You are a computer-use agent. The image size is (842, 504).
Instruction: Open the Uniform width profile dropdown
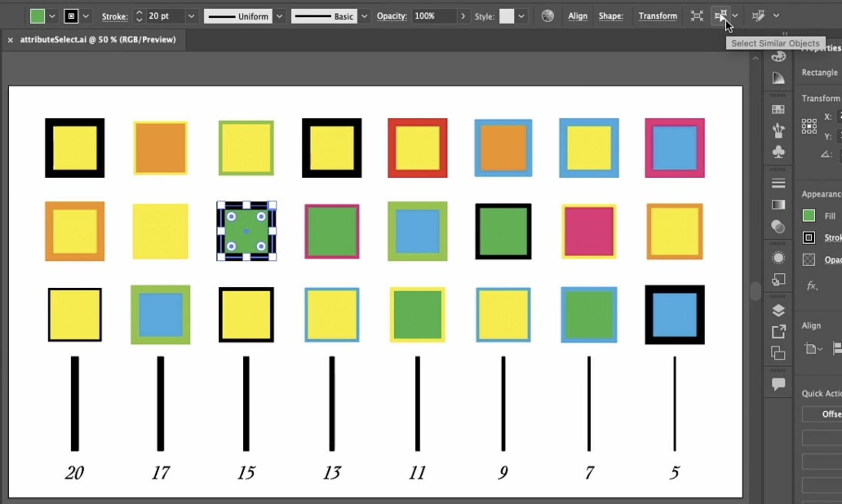279,16
